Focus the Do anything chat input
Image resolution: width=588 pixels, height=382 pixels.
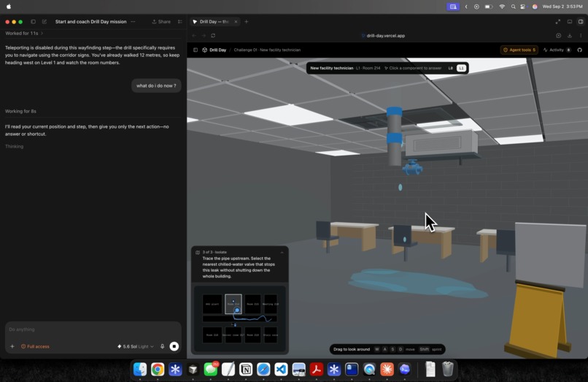[93, 329]
